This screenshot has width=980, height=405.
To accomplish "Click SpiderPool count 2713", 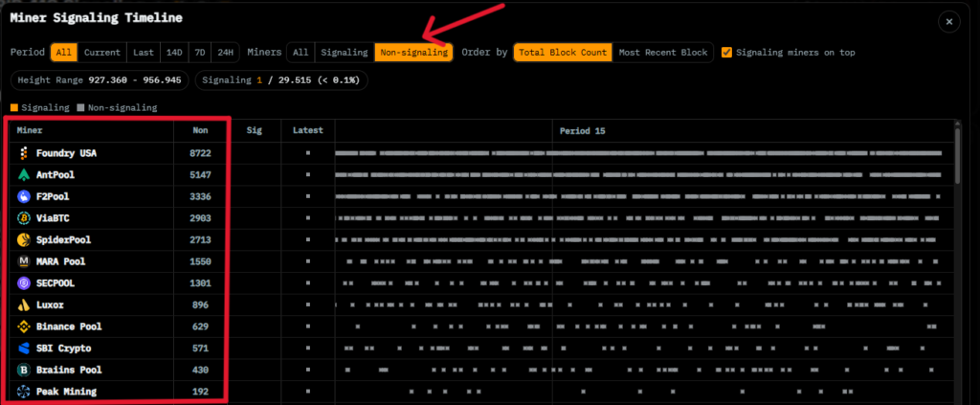I will point(201,240).
